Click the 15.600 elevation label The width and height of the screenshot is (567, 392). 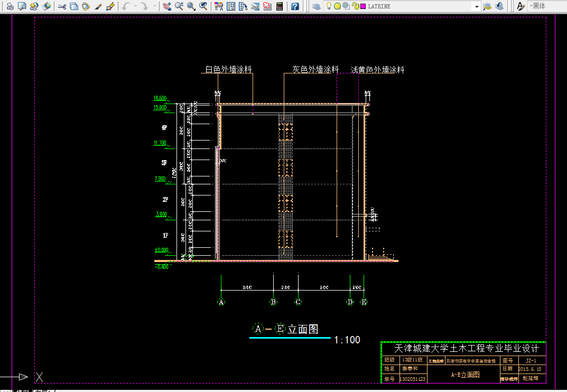point(160,107)
